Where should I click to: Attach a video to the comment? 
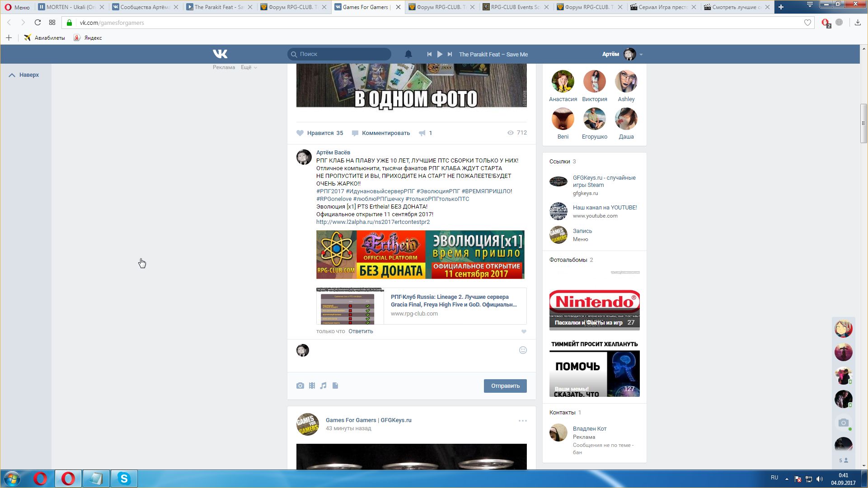tap(312, 386)
